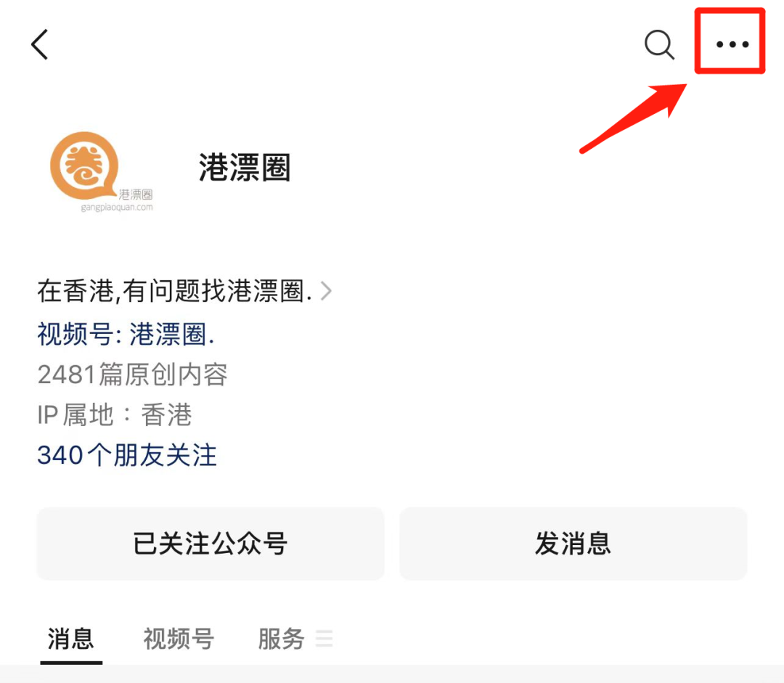The image size is (784, 683).
Task: Click the red arrow annotation graphic
Action: (x=633, y=118)
